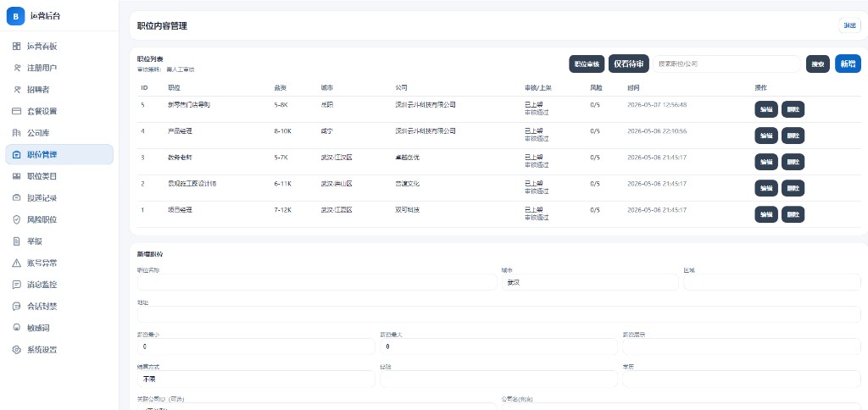Click the 薪资显示 input field

[x=742, y=346]
